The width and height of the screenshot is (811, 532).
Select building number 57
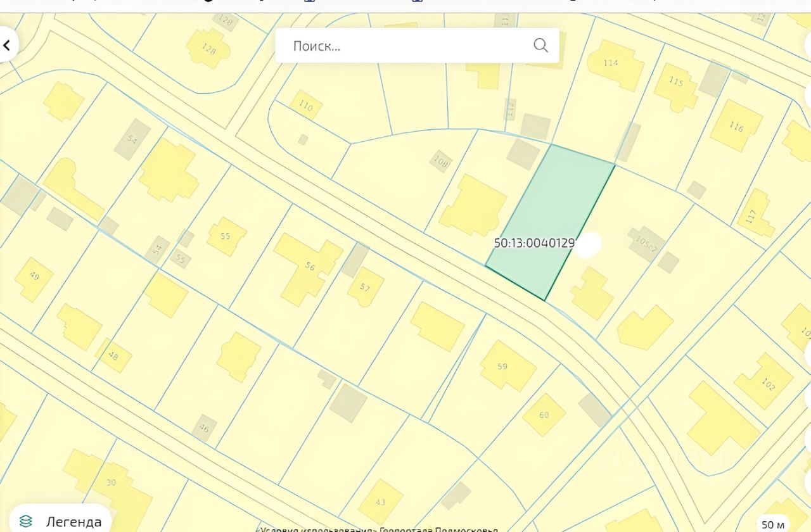pyautogui.click(x=364, y=287)
